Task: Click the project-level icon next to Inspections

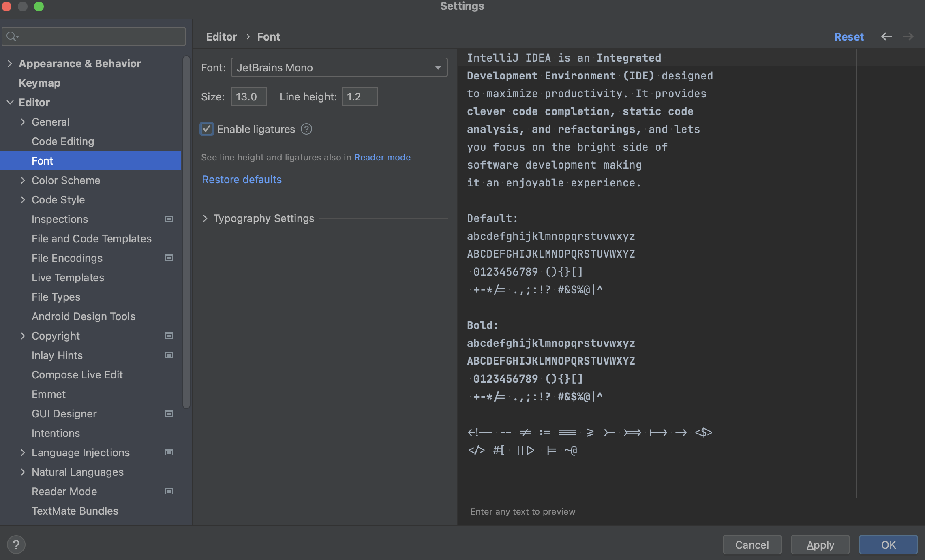Action: tap(169, 219)
